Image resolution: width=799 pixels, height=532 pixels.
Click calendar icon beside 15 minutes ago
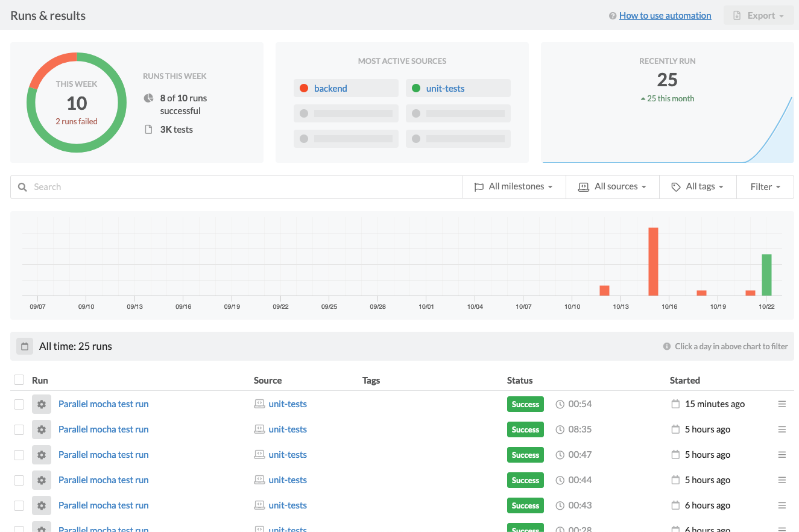tap(675, 404)
